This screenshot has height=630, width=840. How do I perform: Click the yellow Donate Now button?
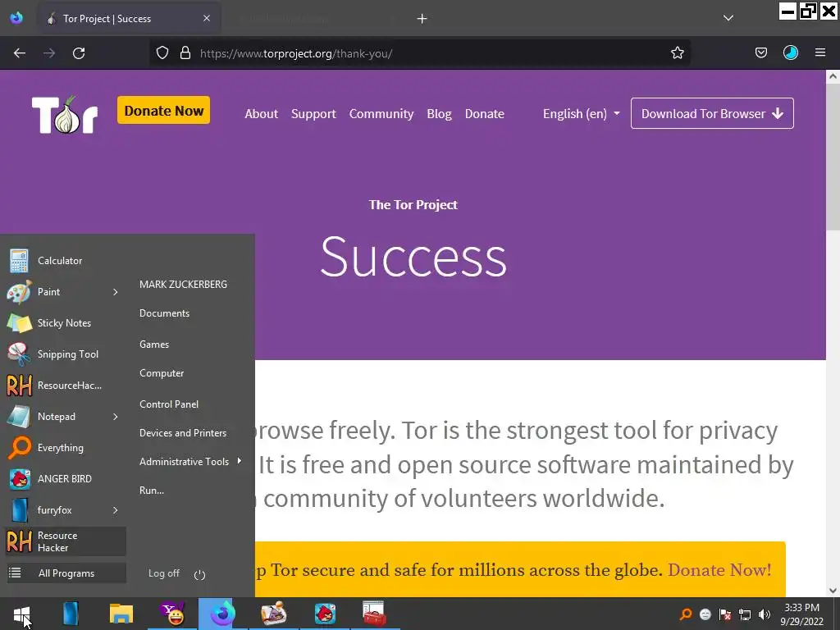tap(163, 111)
